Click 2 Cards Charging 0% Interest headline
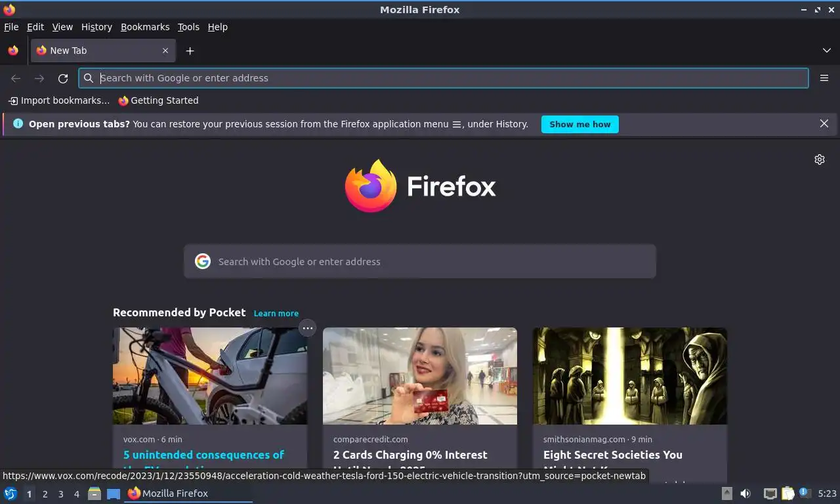The image size is (840, 504). click(x=410, y=455)
